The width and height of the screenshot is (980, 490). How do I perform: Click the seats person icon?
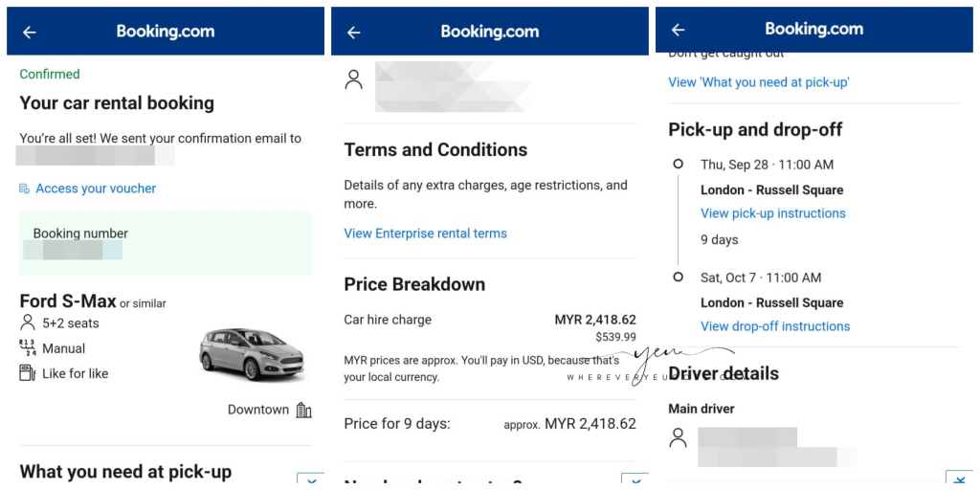coord(28,323)
